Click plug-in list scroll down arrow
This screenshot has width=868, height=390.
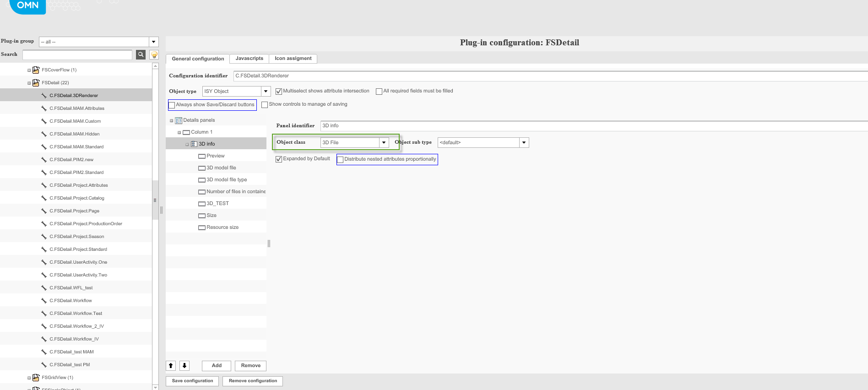click(x=155, y=387)
